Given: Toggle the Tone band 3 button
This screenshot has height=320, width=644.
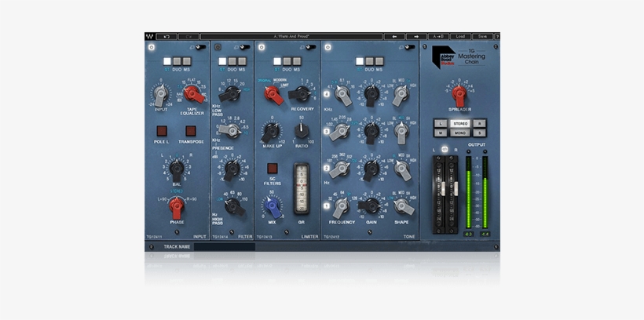Looking at the screenshot, I should (327, 131).
